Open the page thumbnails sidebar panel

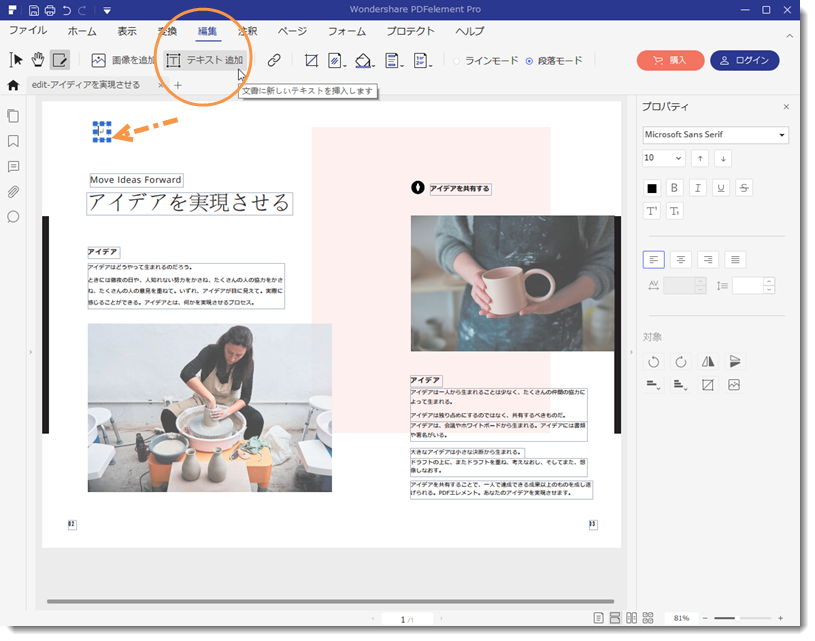(x=14, y=116)
